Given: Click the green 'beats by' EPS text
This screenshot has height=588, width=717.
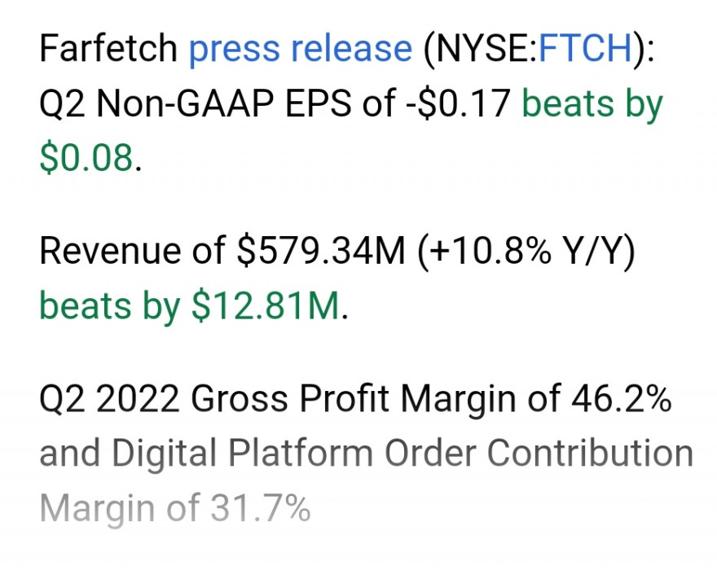Looking at the screenshot, I should pyautogui.click(x=592, y=105).
